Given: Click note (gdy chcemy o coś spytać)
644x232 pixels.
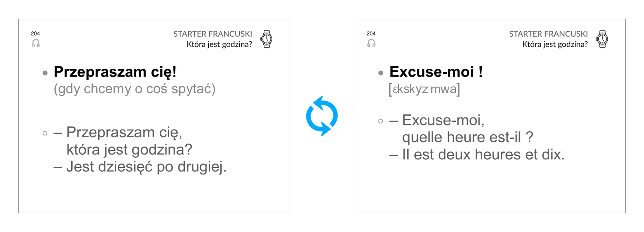Looking at the screenshot, I should pyautogui.click(x=134, y=89).
